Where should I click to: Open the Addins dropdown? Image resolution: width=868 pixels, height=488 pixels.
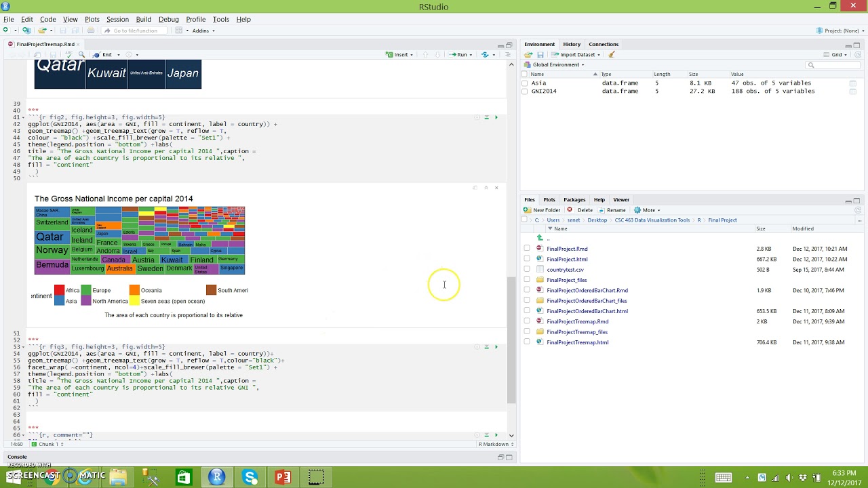[203, 30]
